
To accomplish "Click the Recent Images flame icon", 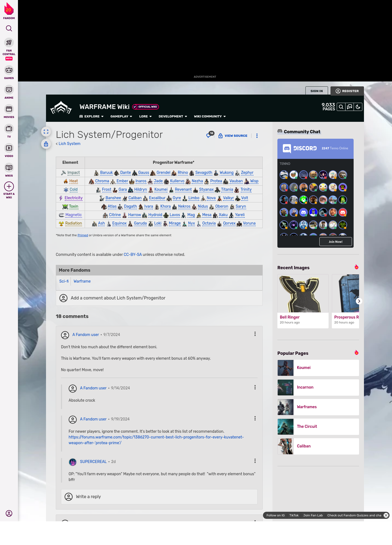I will click(356, 267).
